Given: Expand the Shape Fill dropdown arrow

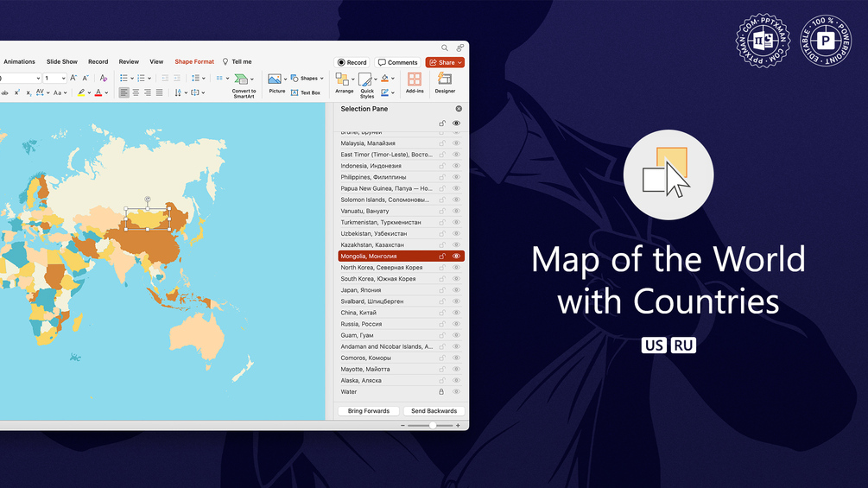Looking at the screenshot, I should pos(392,79).
